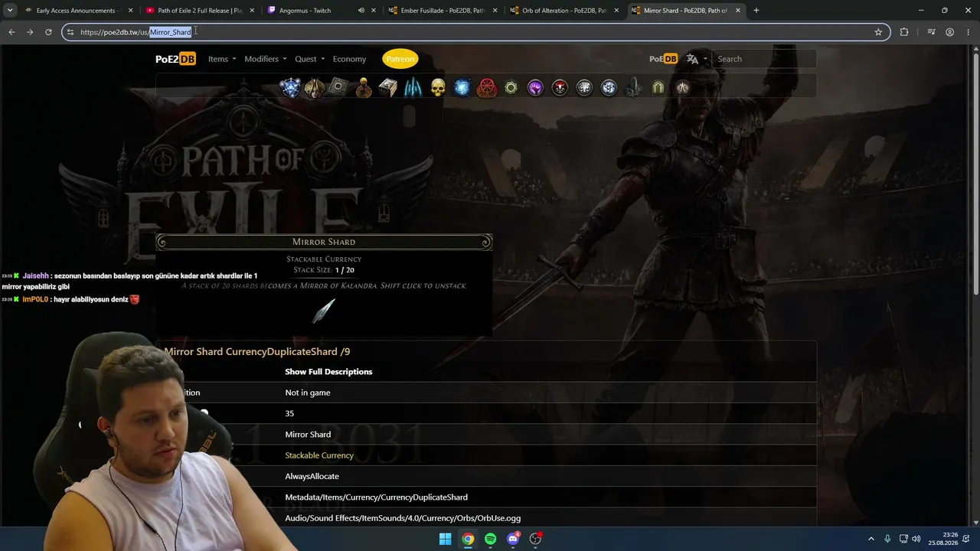Open the language selector dropdown
This screenshot has height=551, width=980.
[697, 59]
